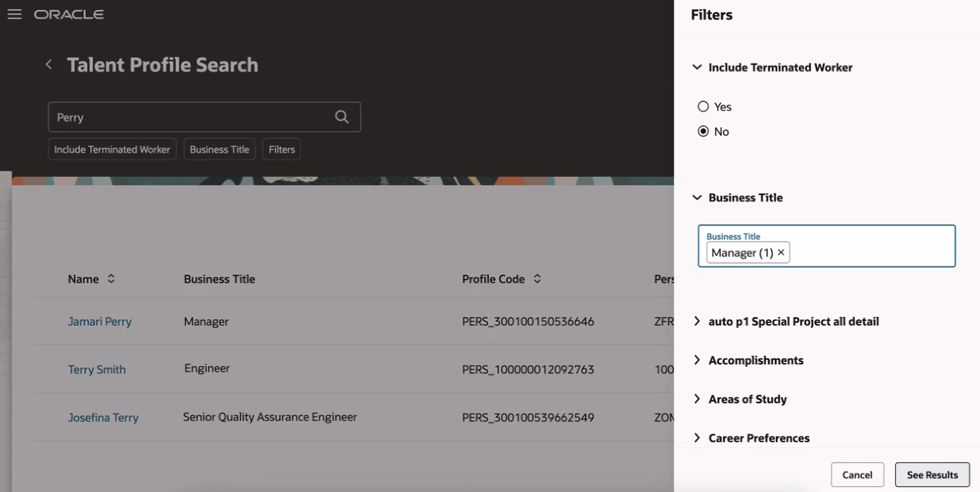Screen dimensions: 980x492
Task: Click the Business Title filter chip
Action: click(x=220, y=149)
